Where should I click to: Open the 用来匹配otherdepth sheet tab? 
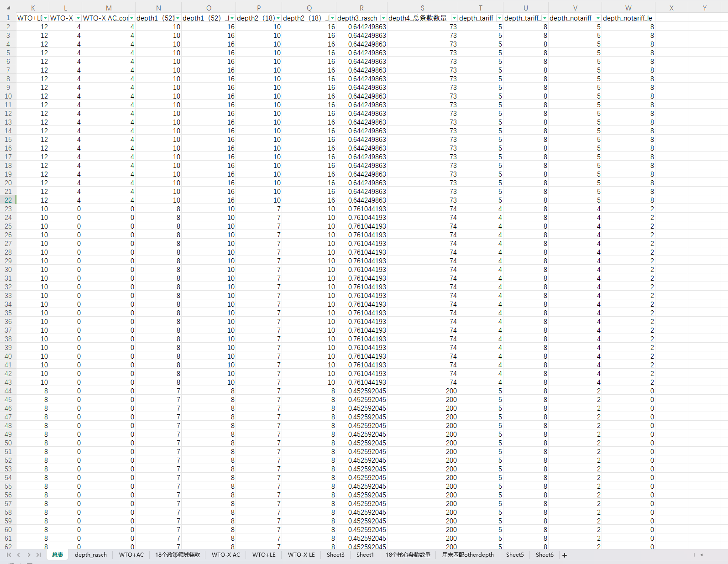click(468, 555)
